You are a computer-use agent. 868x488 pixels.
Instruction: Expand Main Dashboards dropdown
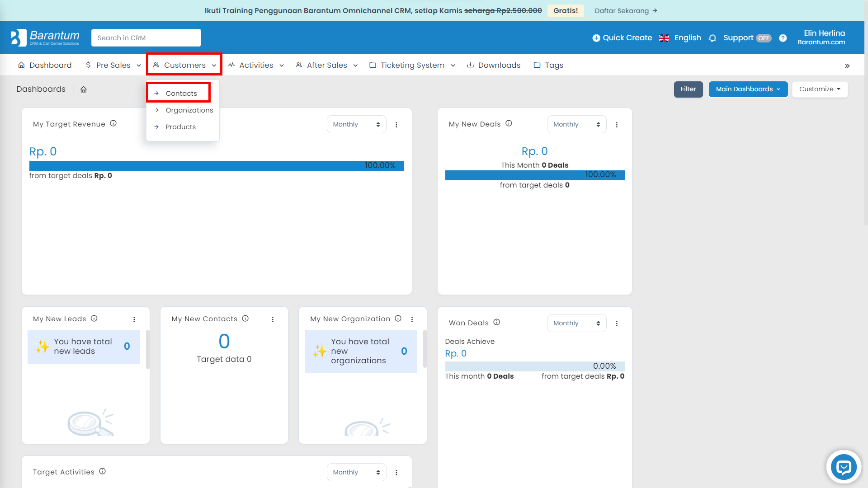(x=748, y=89)
